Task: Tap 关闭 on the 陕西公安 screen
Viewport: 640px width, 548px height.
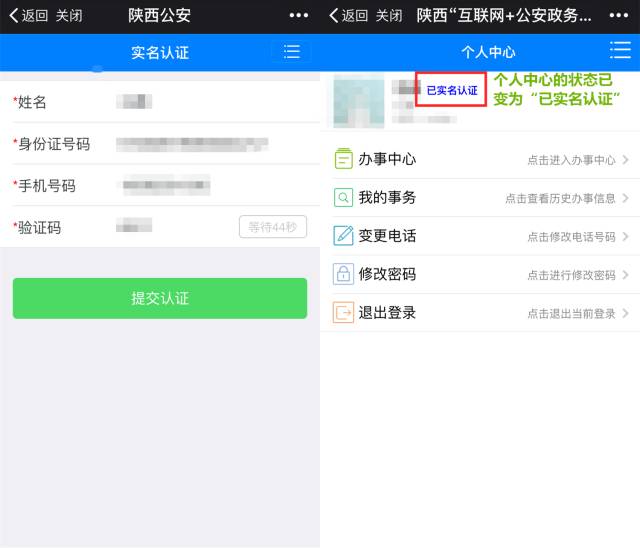Action: pos(69,16)
